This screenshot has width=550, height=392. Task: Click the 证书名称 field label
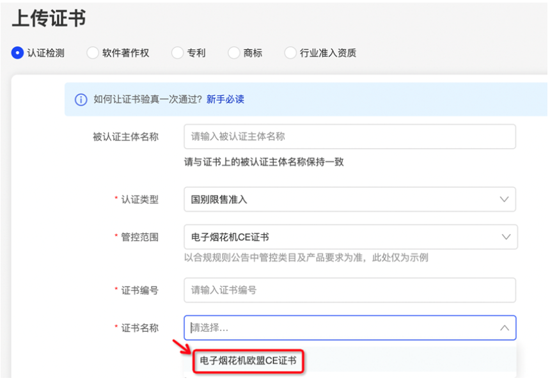click(x=140, y=328)
